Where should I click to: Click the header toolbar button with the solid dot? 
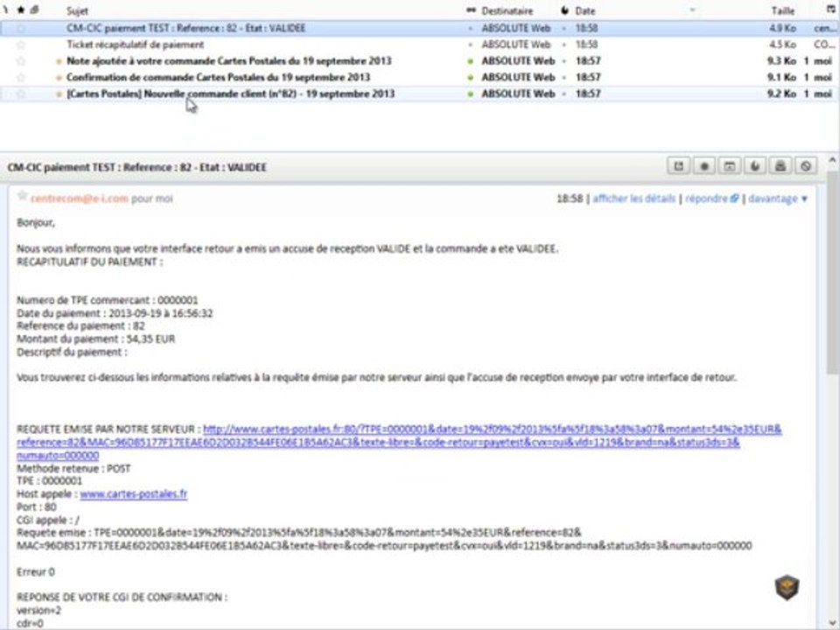pos(703,166)
